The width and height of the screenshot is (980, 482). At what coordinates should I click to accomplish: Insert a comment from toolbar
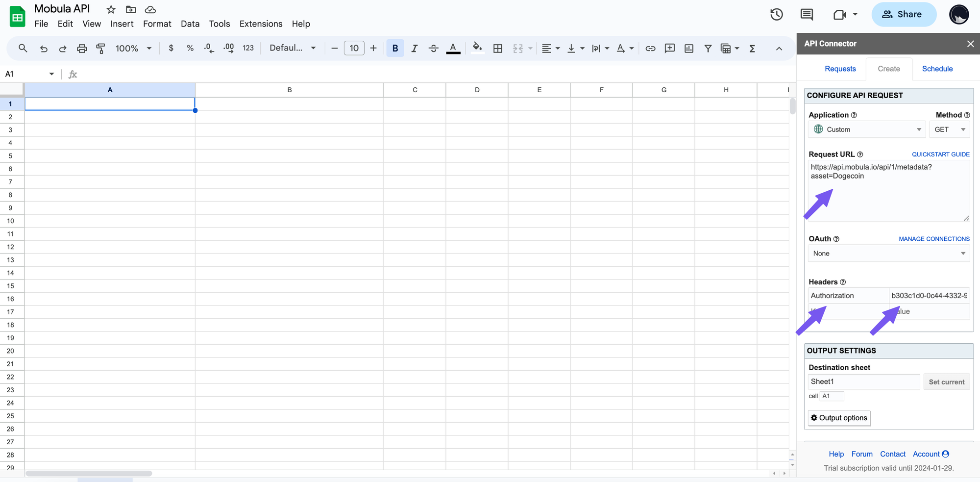[x=670, y=48]
